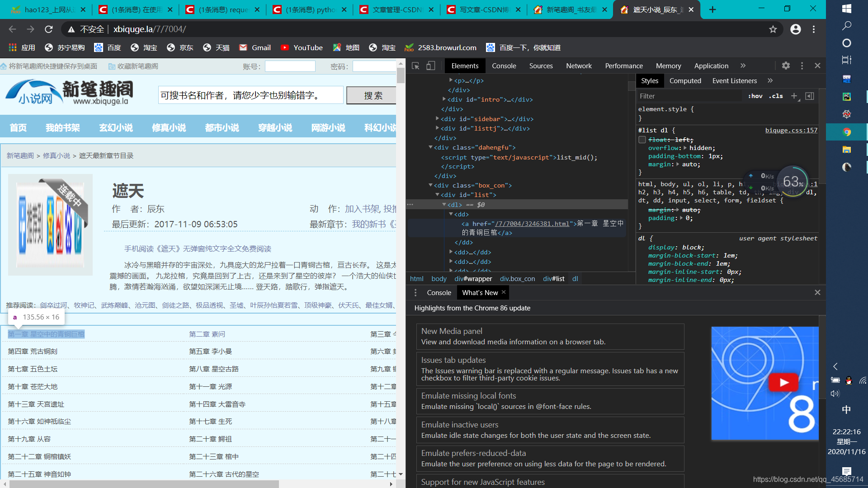Enable the float: left property checkbox
The height and width of the screenshot is (488, 868).
click(x=642, y=140)
